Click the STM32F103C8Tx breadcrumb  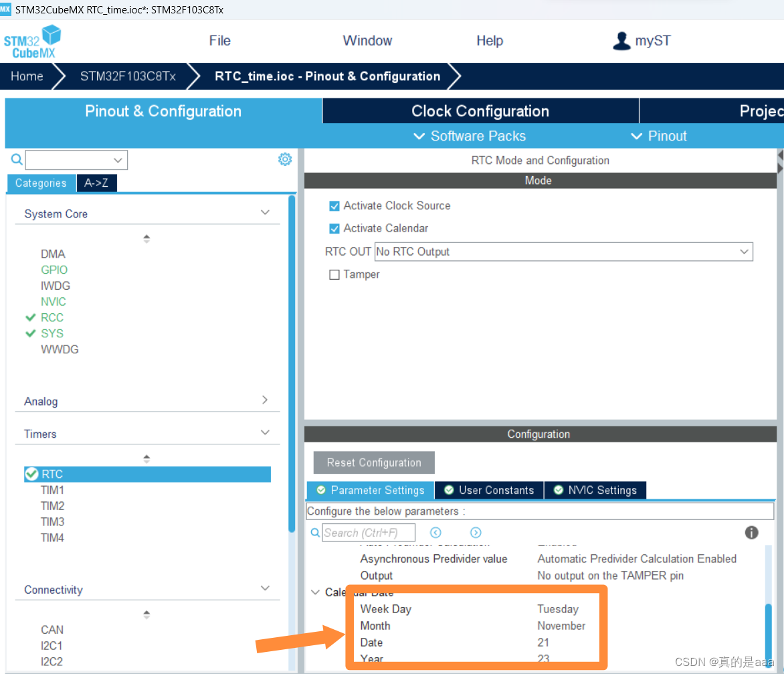pyautogui.click(x=128, y=76)
